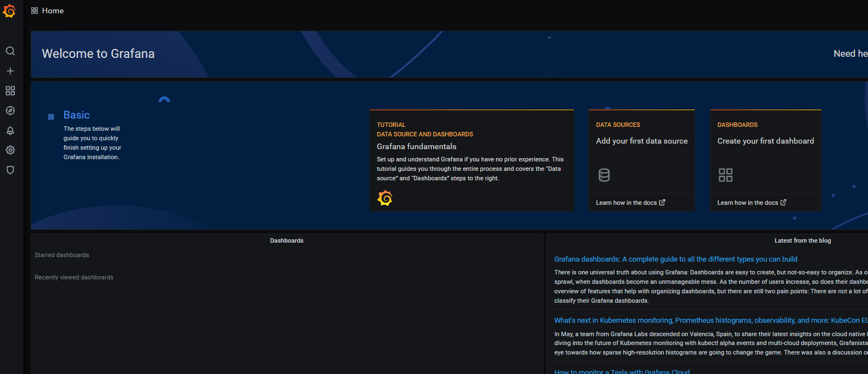
Task: Open blog post What's next in Kubernetes monitoring
Action: click(711, 320)
